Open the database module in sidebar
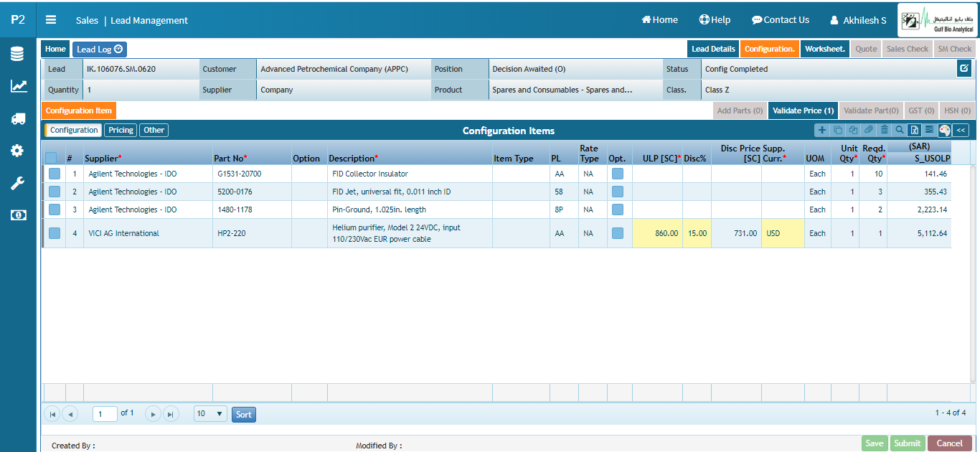Screen dimensions: 980x452 18,54
